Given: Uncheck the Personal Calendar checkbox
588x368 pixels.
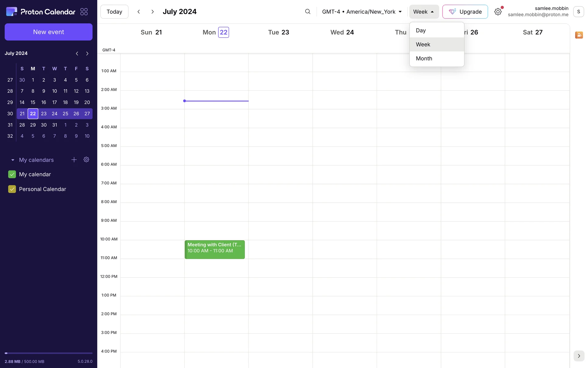Looking at the screenshot, I should tap(12, 189).
